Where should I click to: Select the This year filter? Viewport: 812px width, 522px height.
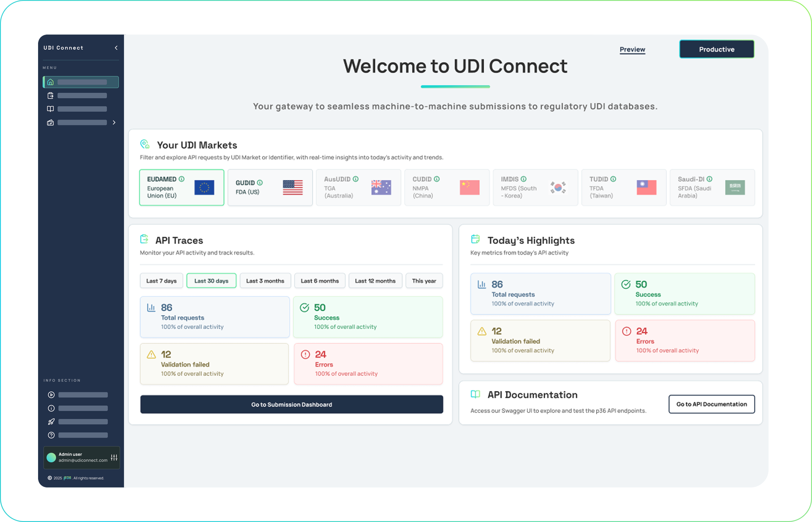pos(424,281)
